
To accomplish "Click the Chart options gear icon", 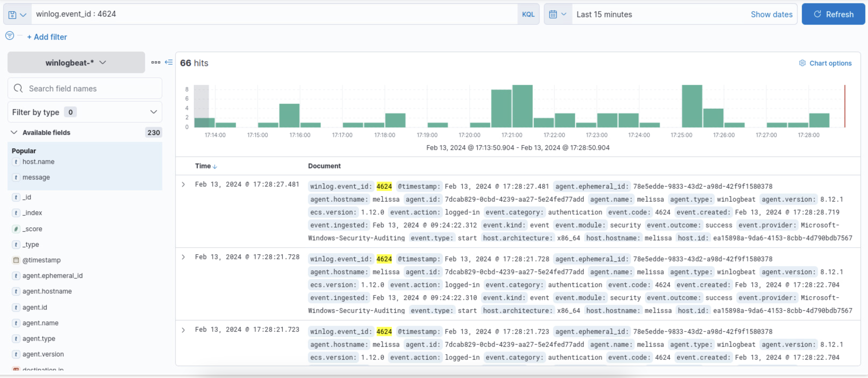I will point(802,63).
